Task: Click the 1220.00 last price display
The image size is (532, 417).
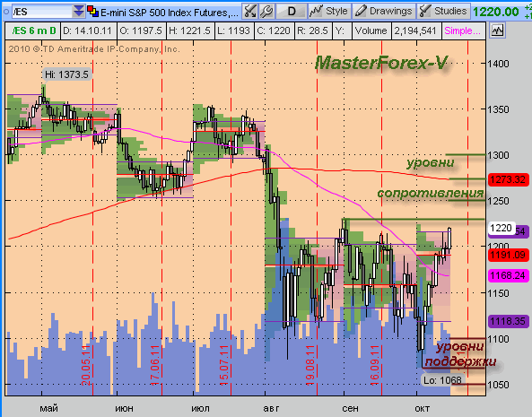Action: (x=496, y=13)
